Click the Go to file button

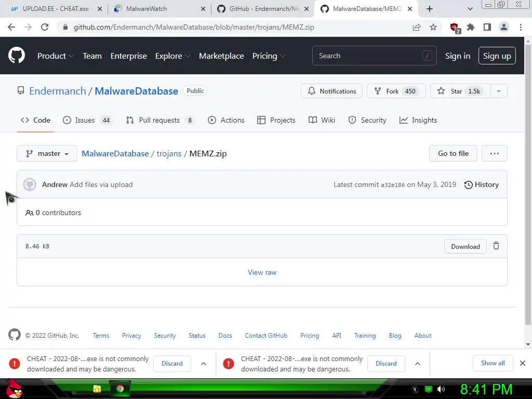pos(453,153)
